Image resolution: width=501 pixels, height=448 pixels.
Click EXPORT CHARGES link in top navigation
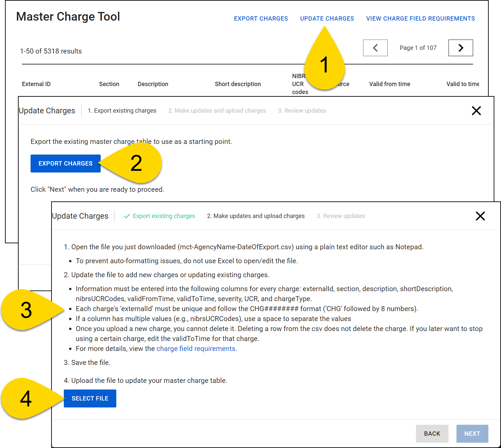coord(261,18)
